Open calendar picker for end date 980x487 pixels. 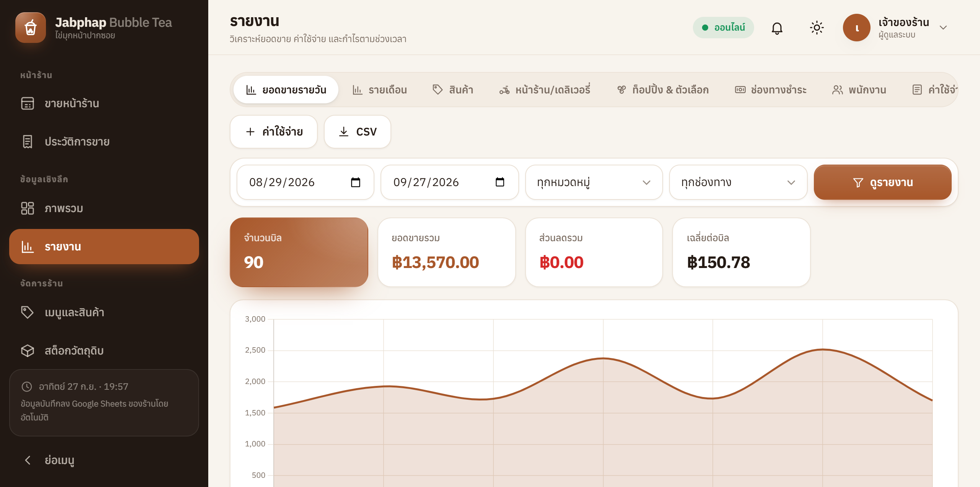[x=500, y=182]
